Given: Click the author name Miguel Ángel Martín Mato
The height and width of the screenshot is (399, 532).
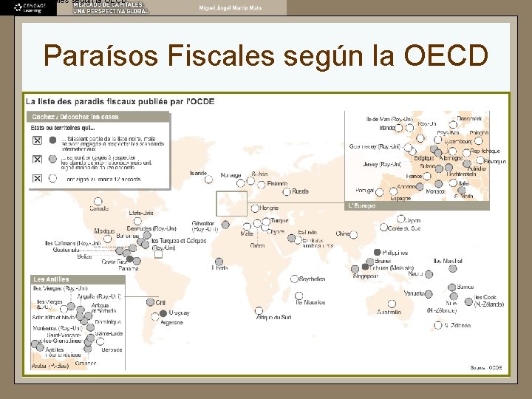Looking at the screenshot, I should pos(230,8).
